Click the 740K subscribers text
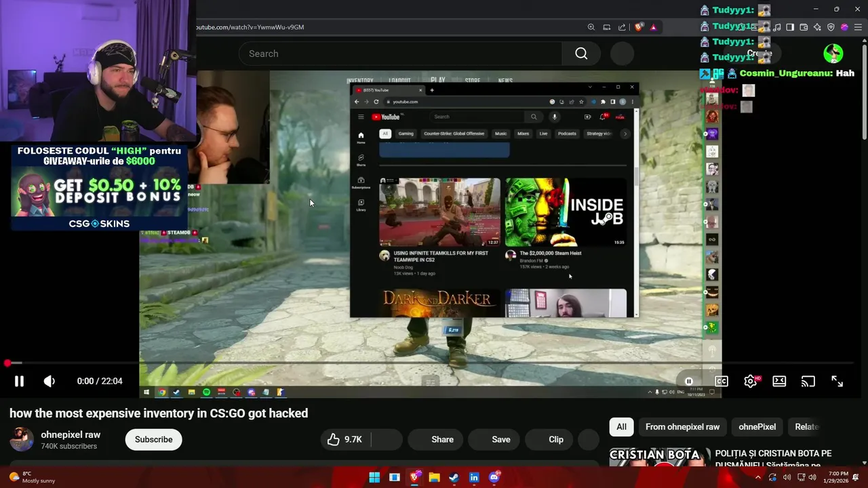 (x=68, y=446)
